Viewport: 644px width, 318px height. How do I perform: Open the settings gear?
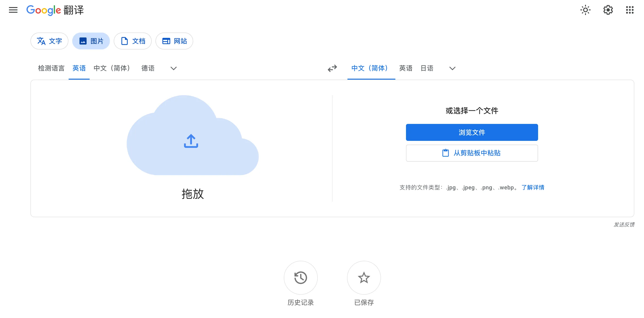pyautogui.click(x=608, y=10)
